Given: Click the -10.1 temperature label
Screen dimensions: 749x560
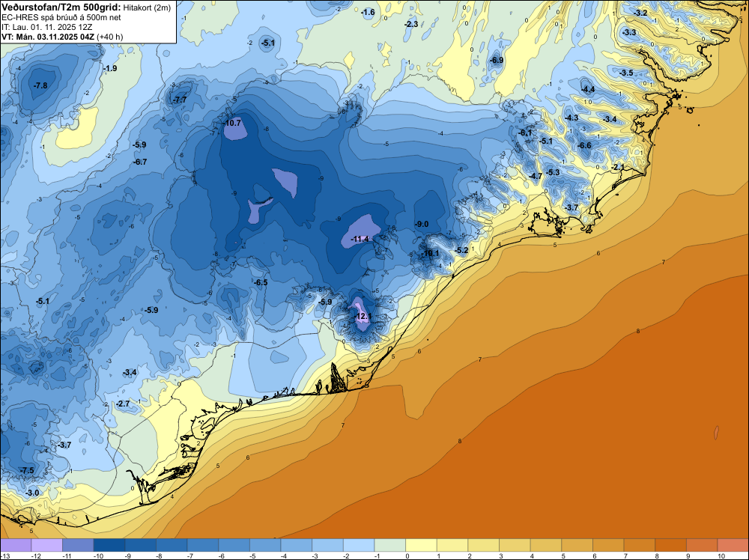Looking at the screenshot, I should pos(431,253).
